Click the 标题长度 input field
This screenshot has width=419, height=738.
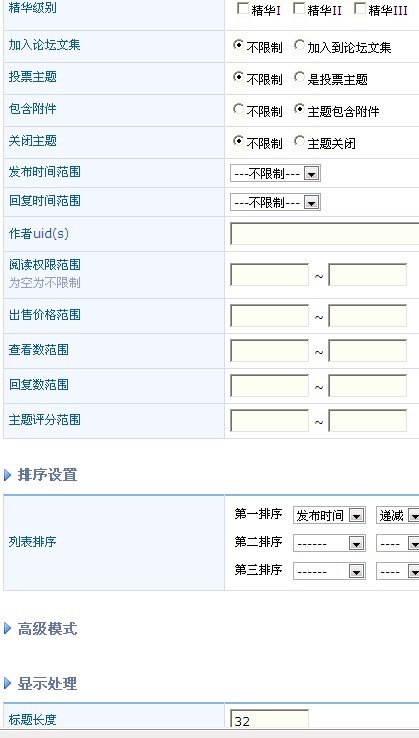click(x=269, y=719)
